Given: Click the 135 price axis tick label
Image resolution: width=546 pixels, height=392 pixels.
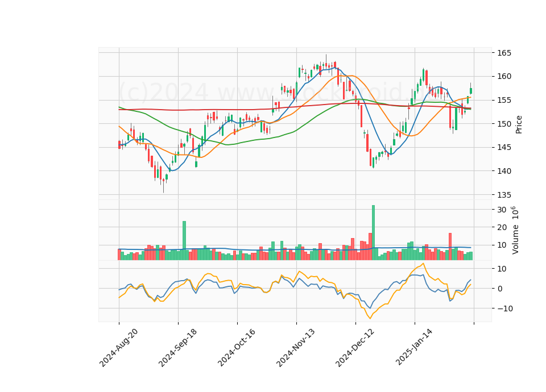Looking at the screenshot, I should 504,195.
